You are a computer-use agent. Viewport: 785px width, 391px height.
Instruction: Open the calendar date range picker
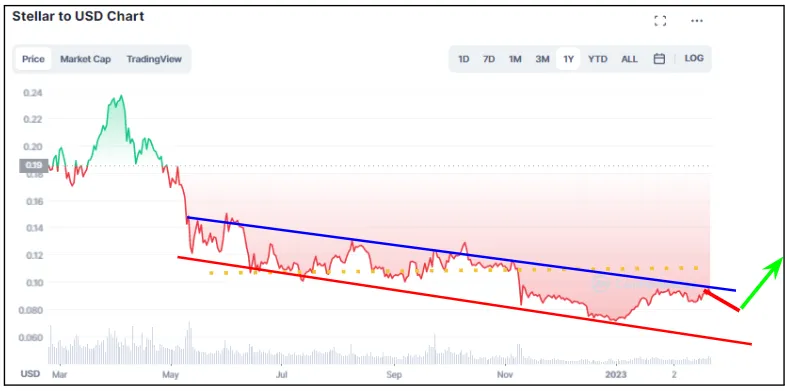pos(659,59)
